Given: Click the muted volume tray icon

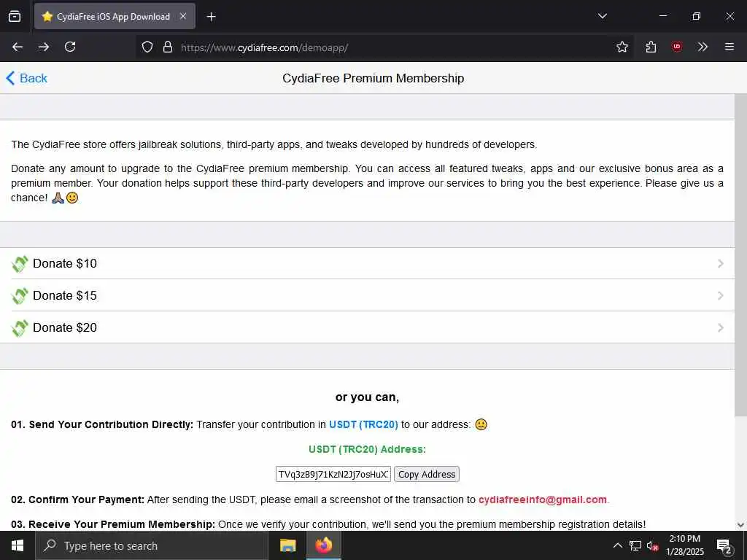Looking at the screenshot, I should [x=653, y=546].
